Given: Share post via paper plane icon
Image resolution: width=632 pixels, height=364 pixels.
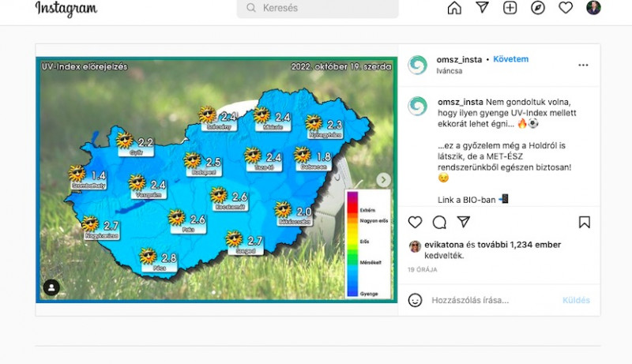Looking at the screenshot, I should click(x=464, y=222).
